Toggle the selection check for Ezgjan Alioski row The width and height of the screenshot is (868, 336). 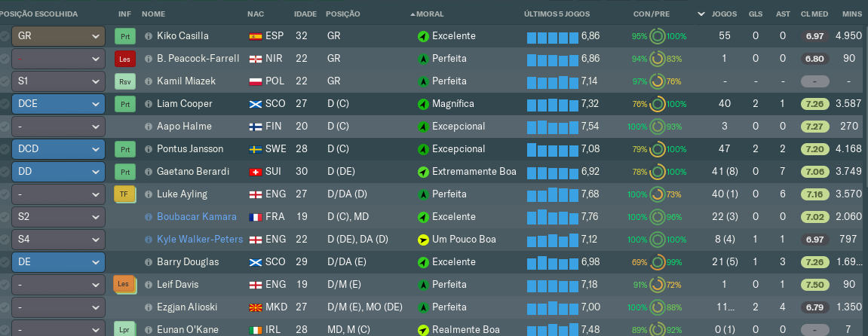(5, 307)
